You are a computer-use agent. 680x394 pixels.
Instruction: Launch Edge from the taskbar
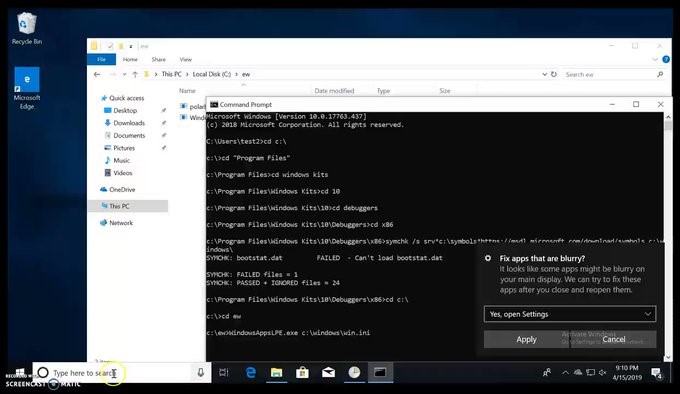click(251, 372)
